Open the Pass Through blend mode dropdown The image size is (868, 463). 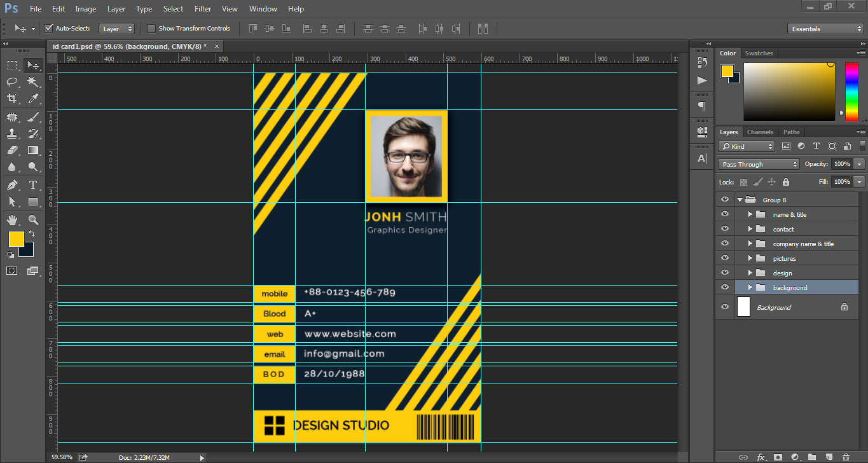click(759, 164)
